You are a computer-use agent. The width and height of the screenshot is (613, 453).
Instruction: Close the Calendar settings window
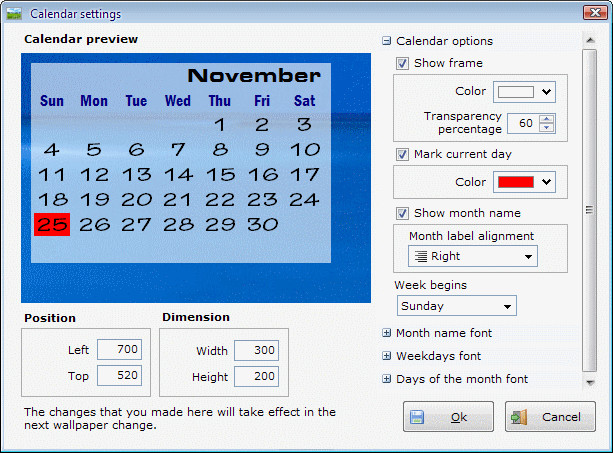[595, 13]
